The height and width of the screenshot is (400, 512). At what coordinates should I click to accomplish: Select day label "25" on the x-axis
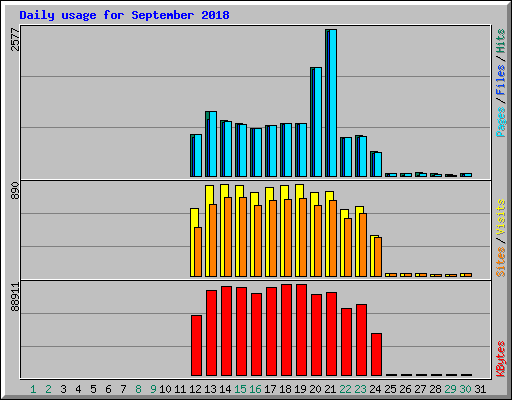390,389
